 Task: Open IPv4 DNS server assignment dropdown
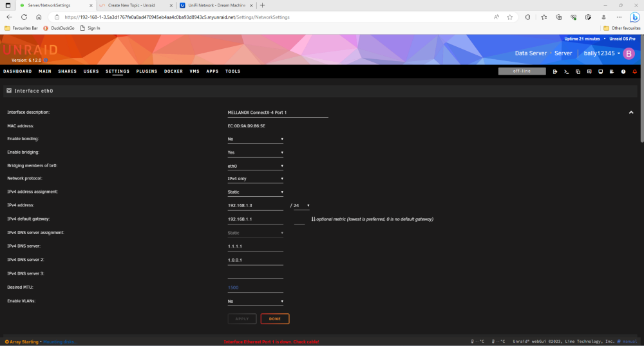(256, 233)
